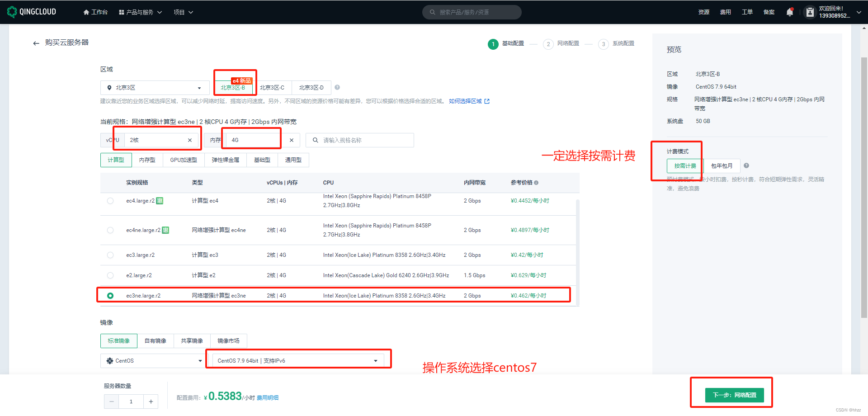Open the 费用明细 link
Viewport: 868px width, 416px height.
(x=268, y=398)
